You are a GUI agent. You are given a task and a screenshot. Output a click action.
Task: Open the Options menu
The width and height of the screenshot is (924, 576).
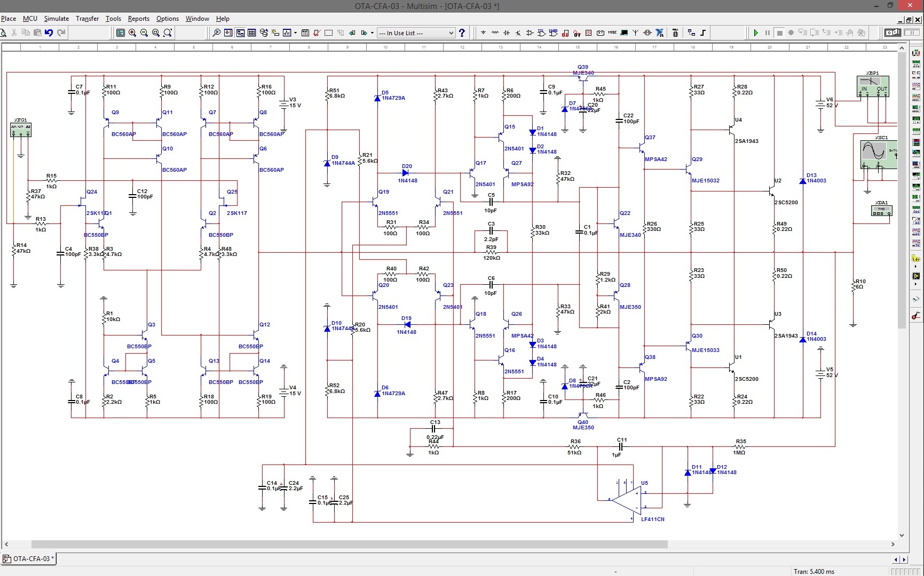(x=168, y=19)
